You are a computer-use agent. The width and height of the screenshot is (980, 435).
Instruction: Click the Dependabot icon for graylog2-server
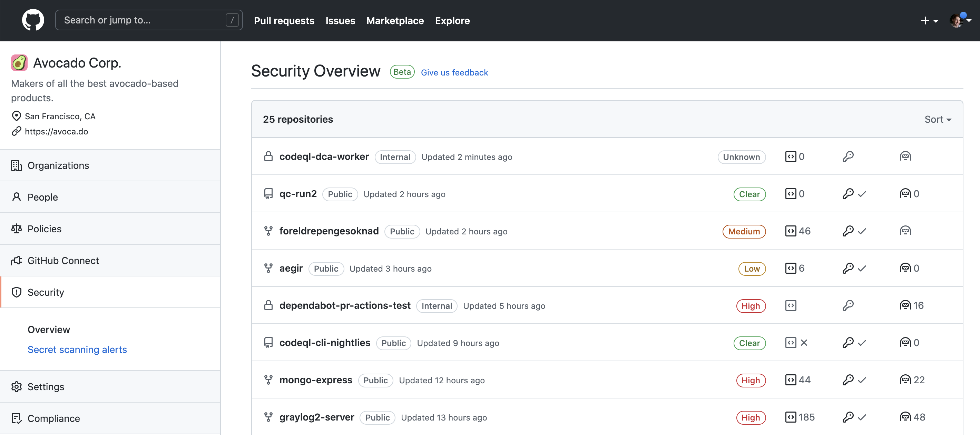(x=905, y=417)
